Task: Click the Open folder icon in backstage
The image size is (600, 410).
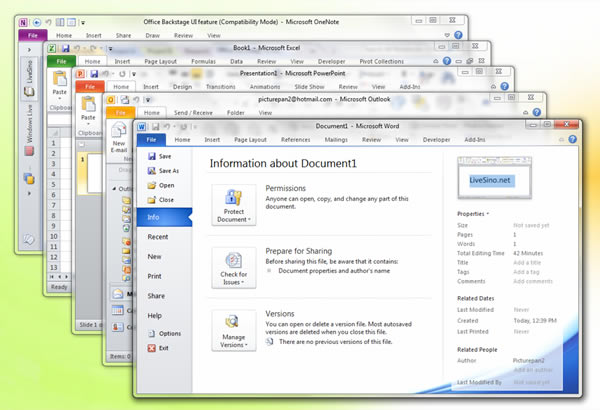Action: point(150,185)
